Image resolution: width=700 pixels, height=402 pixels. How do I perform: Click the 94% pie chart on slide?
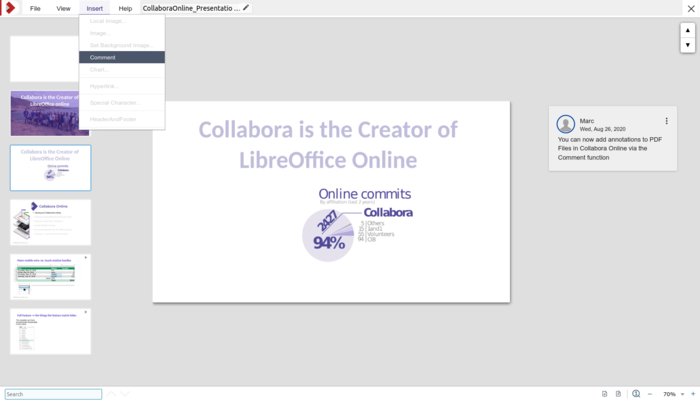point(328,235)
